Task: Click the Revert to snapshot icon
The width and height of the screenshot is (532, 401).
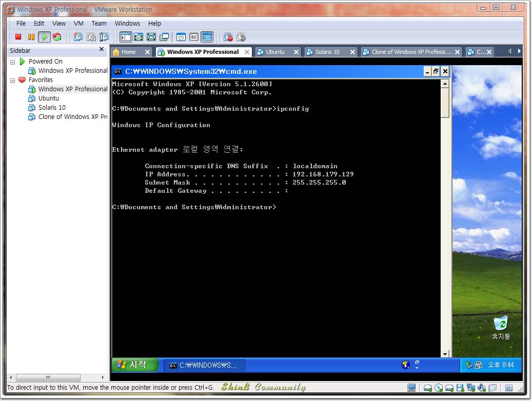Action: (91, 36)
